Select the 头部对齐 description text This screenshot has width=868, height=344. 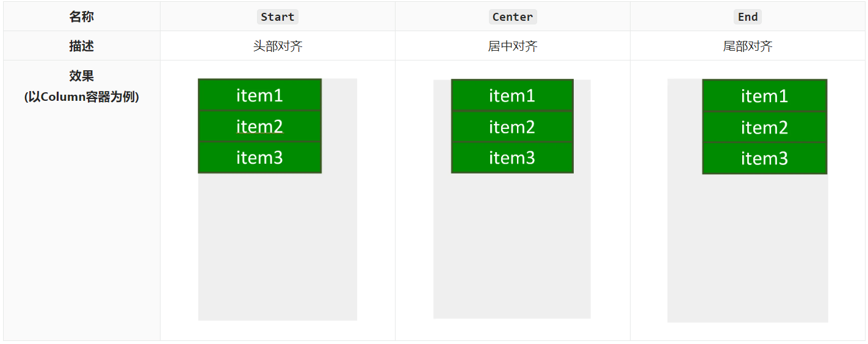coord(278,46)
